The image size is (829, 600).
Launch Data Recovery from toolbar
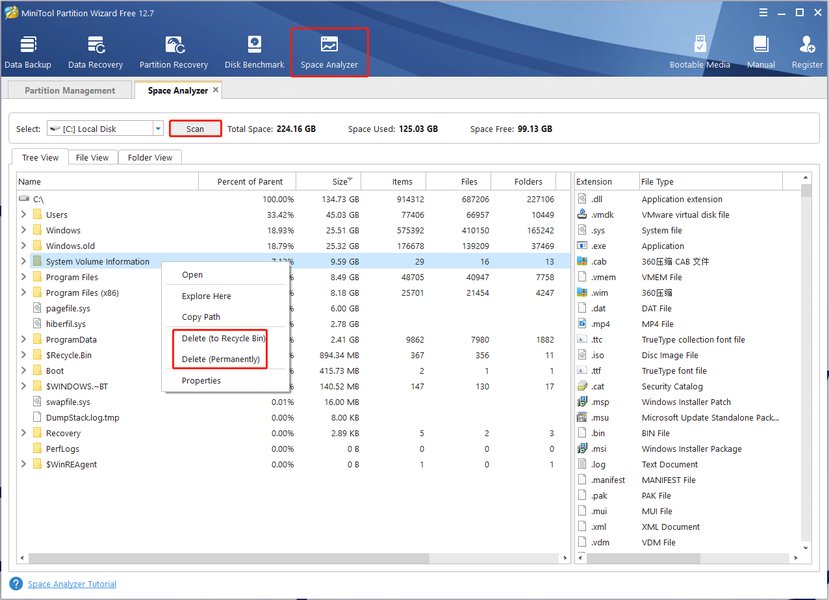pyautogui.click(x=95, y=52)
